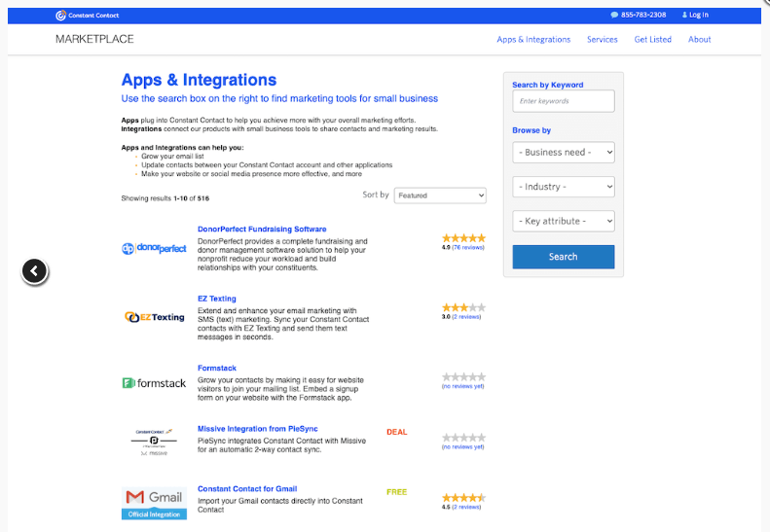Click the 855-783-2308 phone number
The width and height of the screenshot is (770, 532).
[643, 15]
